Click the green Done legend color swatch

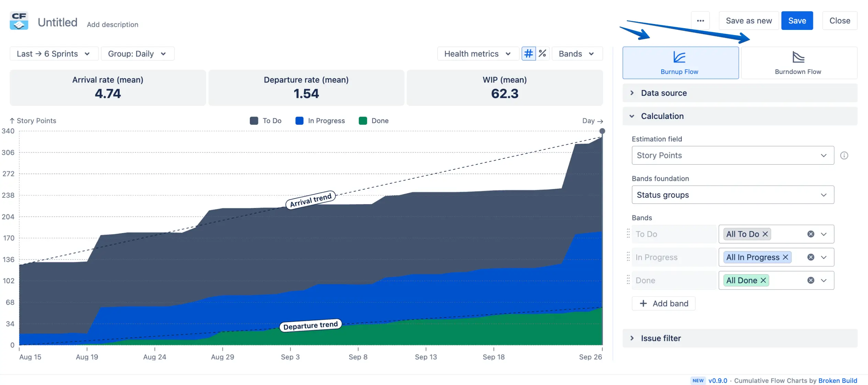click(x=363, y=121)
